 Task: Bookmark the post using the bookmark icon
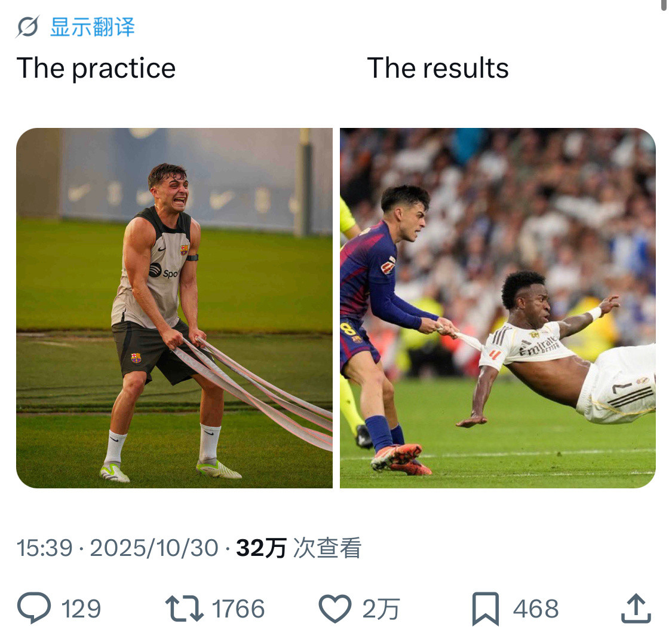[x=485, y=609]
